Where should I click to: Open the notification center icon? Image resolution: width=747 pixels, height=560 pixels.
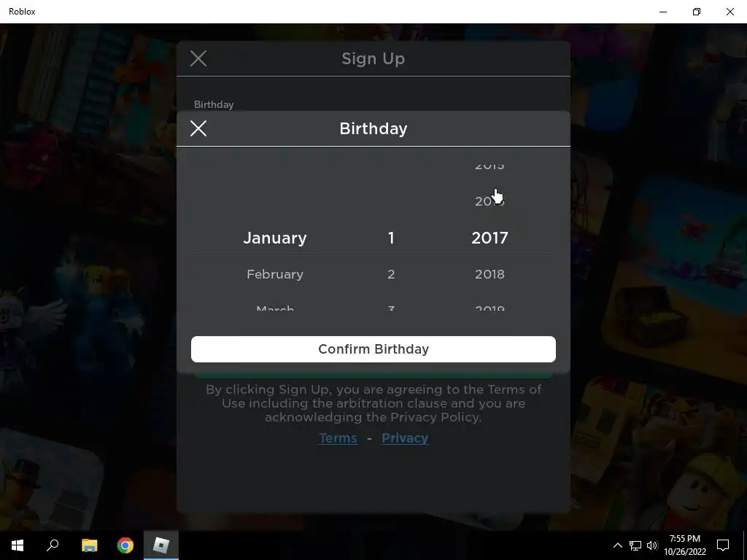coord(723,545)
